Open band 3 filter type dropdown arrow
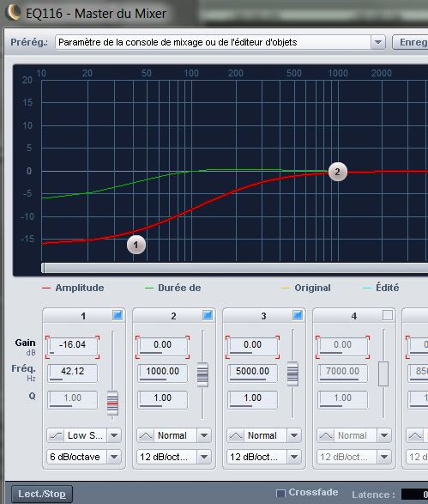This screenshot has width=428, height=504. pyautogui.click(x=294, y=435)
